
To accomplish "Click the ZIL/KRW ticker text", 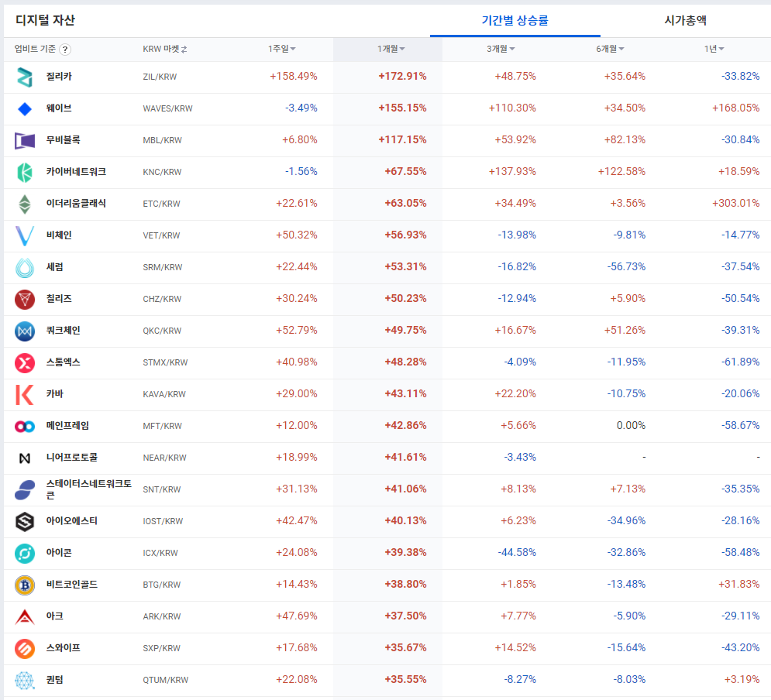I will [x=160, y=77].
